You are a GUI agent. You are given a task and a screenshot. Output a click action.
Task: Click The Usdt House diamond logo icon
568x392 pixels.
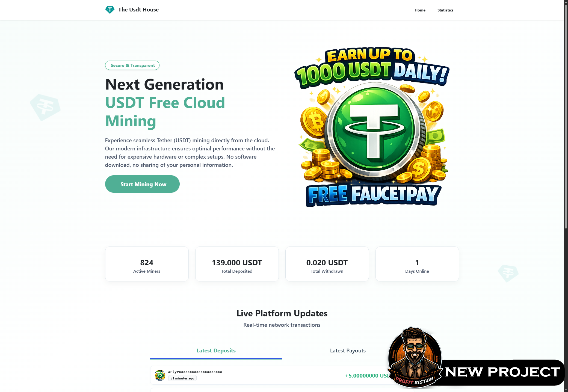click(110, 10)
